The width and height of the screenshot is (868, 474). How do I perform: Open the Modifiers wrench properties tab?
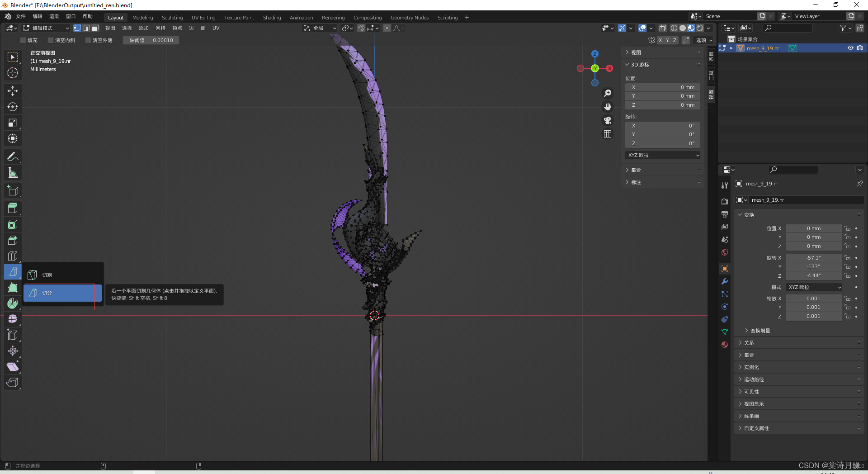(725, 281)
